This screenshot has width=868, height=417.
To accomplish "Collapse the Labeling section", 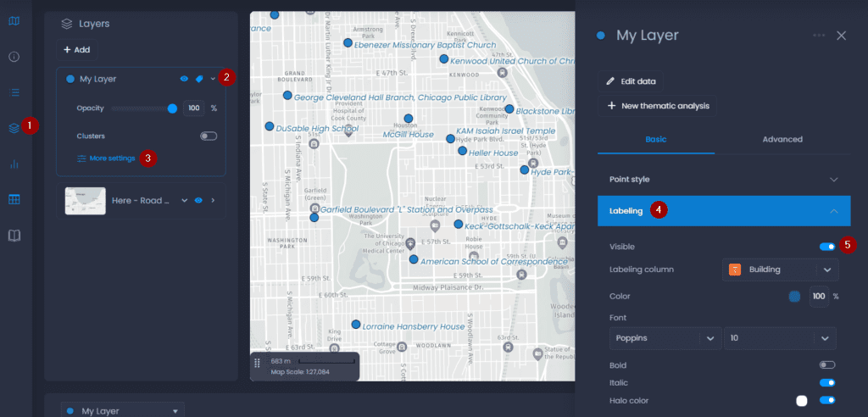I will (724, 210).
